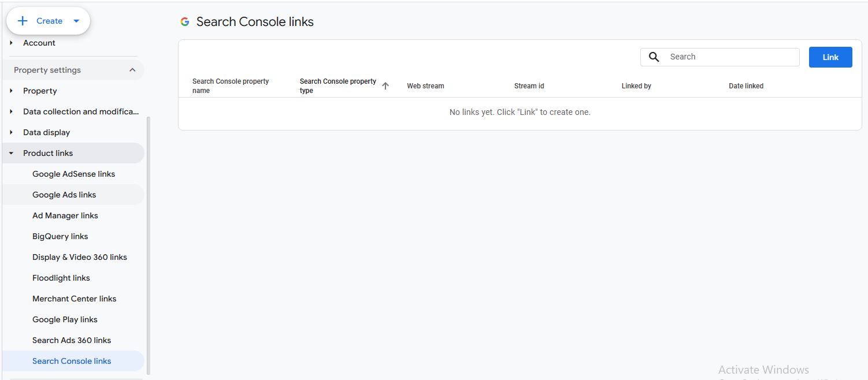
Task: Expand Data collection and modification section
Action: 11,111
